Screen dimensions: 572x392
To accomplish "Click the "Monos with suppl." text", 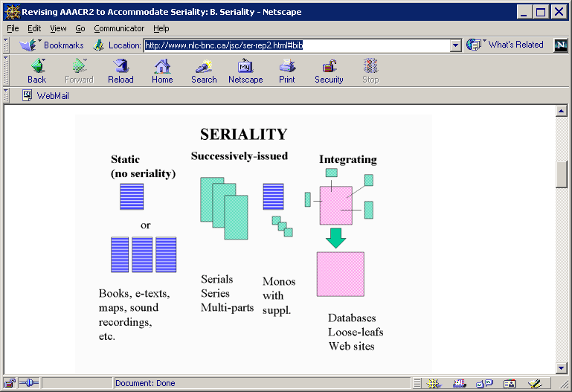I will (x=279, y=296).
